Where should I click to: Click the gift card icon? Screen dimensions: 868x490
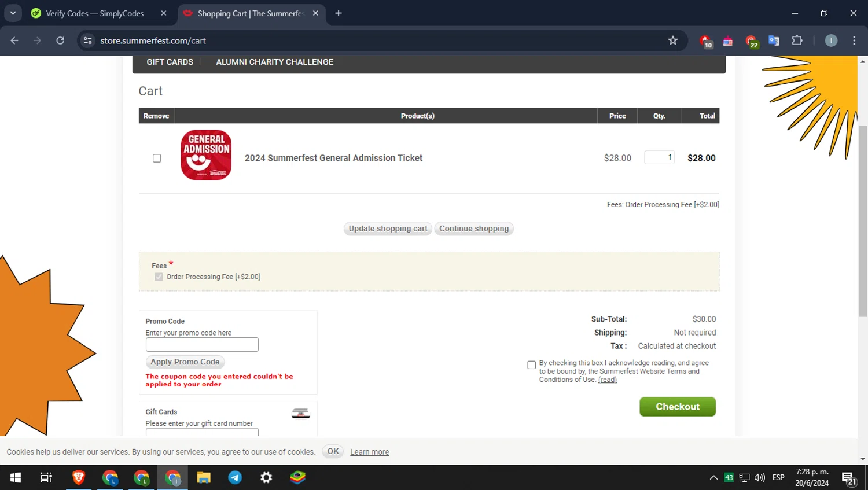point(300,413)
